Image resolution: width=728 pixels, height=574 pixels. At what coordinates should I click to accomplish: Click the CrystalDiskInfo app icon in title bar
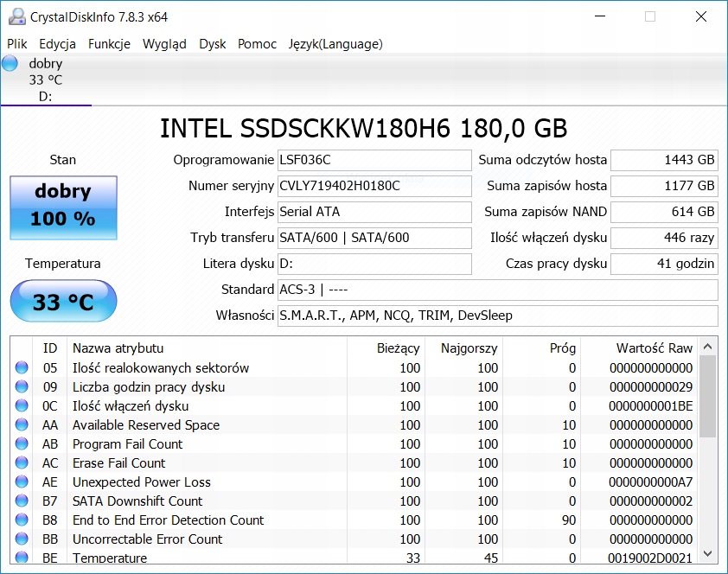16,16
